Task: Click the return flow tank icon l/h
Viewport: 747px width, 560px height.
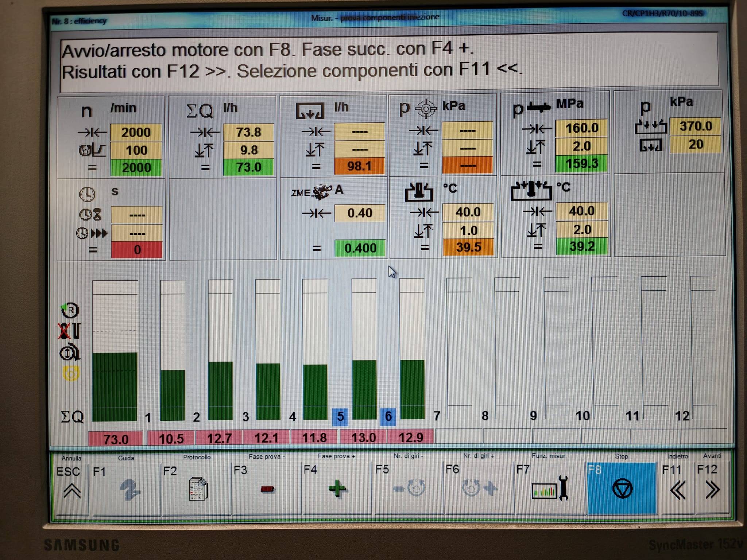Action: [310, 111]
